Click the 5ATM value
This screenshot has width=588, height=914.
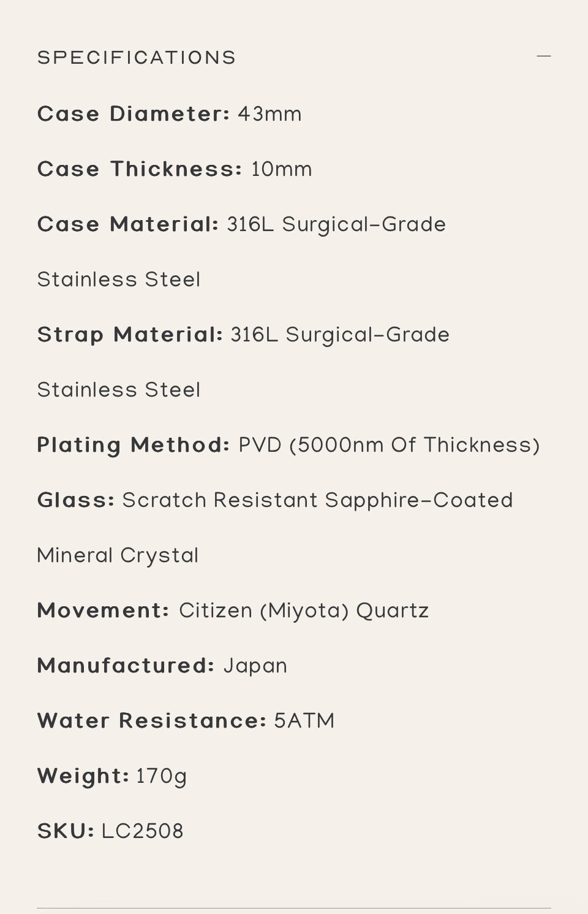pos(304,721)
